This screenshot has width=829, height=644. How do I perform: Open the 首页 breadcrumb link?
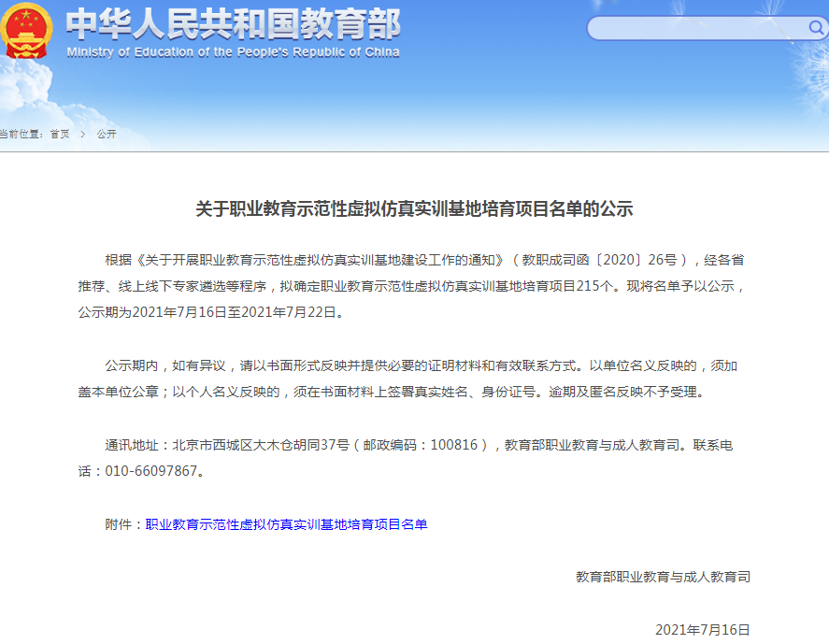point(60,135)
